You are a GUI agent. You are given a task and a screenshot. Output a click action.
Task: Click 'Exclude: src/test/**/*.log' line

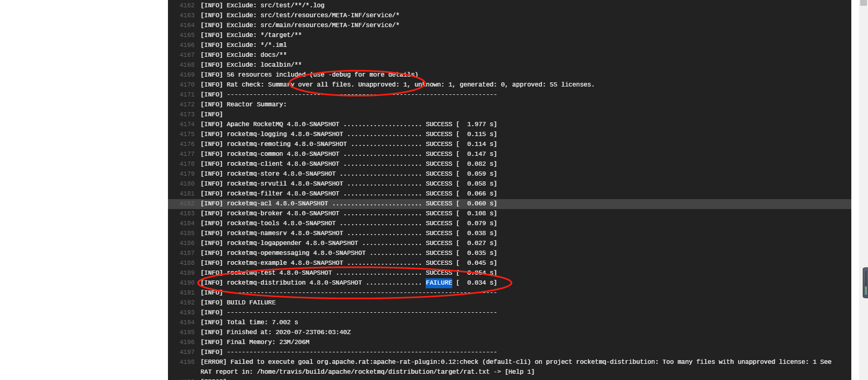262,5
